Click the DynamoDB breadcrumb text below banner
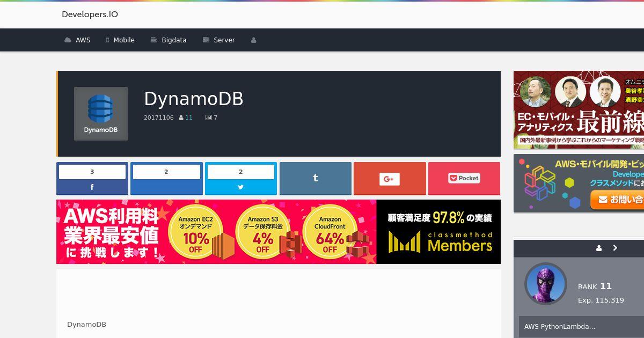 pos(86,325)
